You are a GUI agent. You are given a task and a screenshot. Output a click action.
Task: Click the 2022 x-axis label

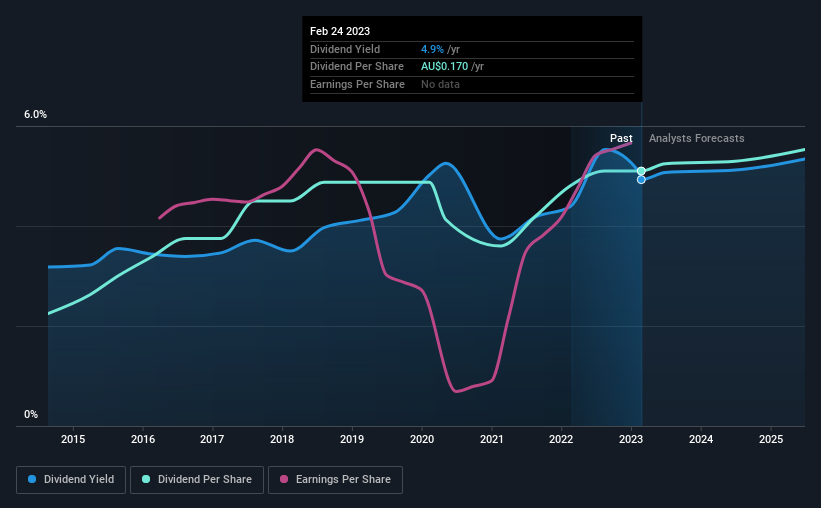561,439
